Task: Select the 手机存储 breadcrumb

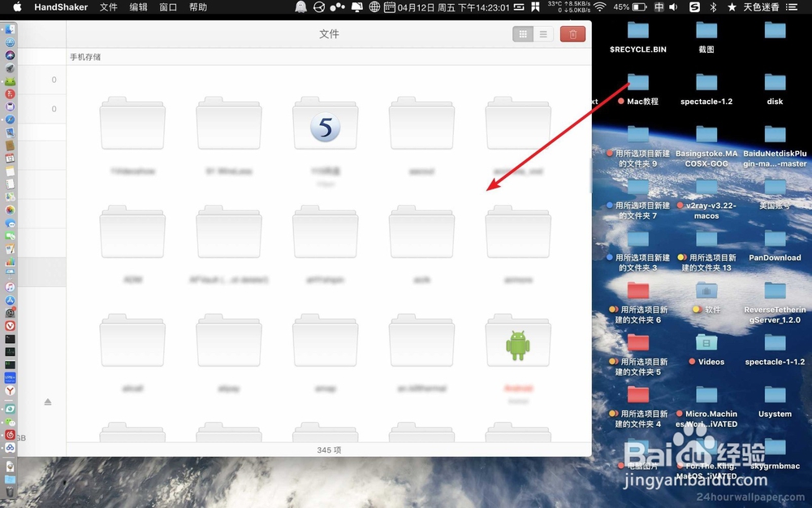Action: [85, 57]
